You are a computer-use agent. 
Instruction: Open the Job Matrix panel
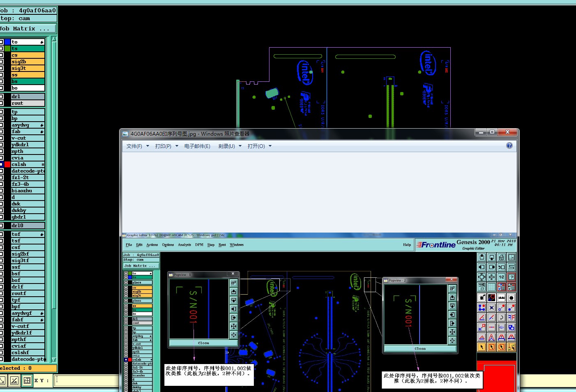(x=28, y=29)
